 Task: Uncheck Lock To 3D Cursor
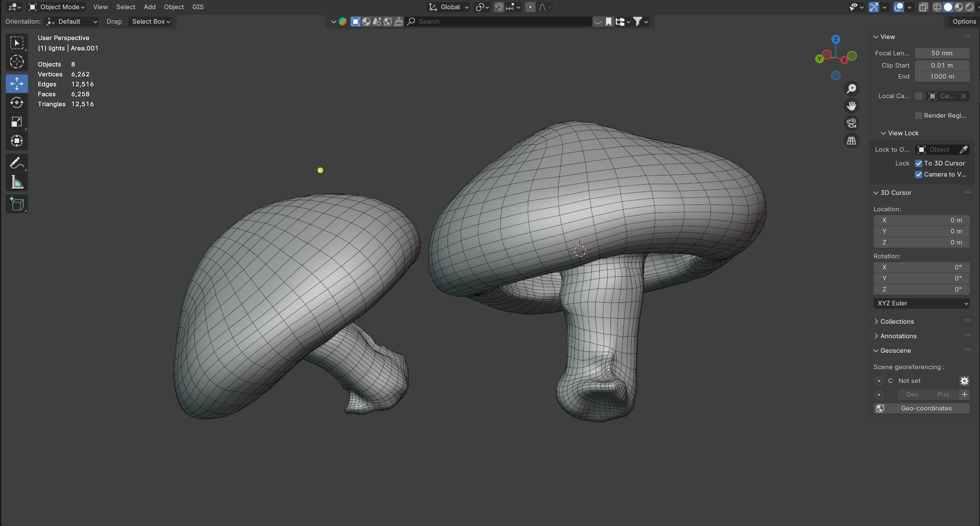[918, 163]
